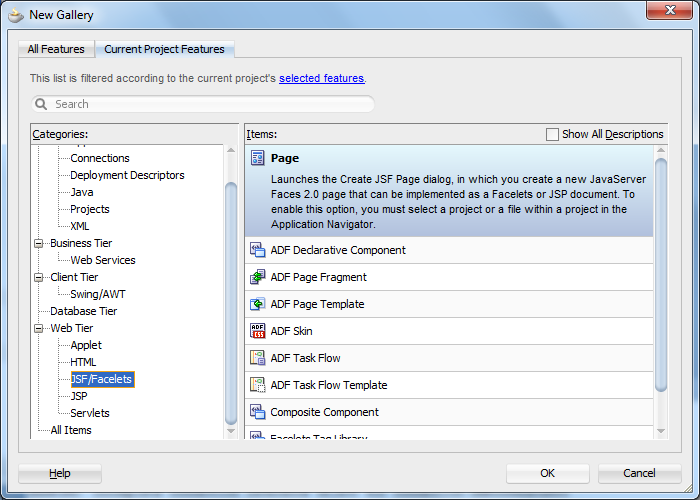Select Servlets in the Categories tree
Viewport: 700px width, 500px height.
[x=90, y=413]
